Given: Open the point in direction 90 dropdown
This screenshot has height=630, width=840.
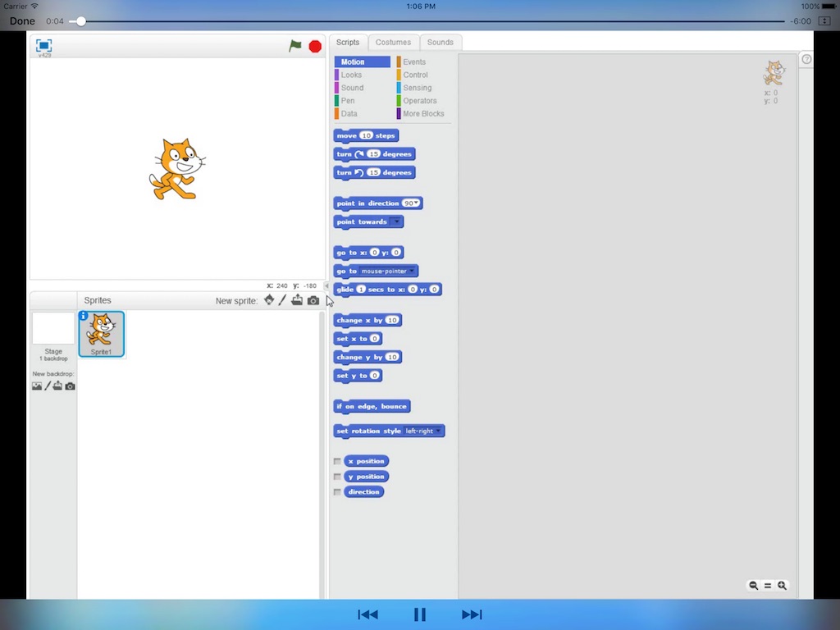Looking at the screenshot, I should 412,203.
